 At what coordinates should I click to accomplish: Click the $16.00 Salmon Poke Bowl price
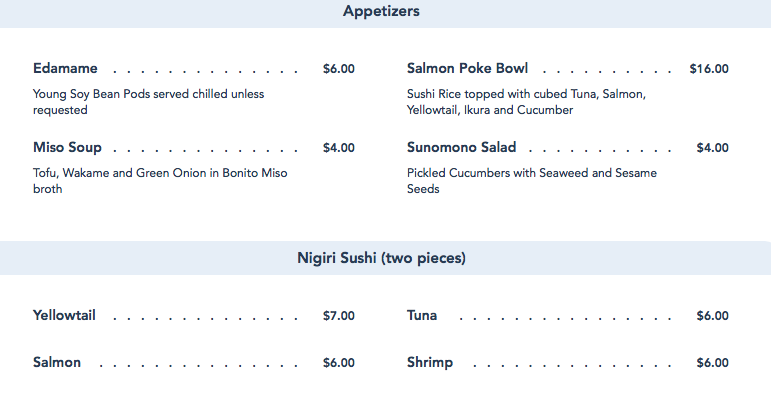coord(709,69)
